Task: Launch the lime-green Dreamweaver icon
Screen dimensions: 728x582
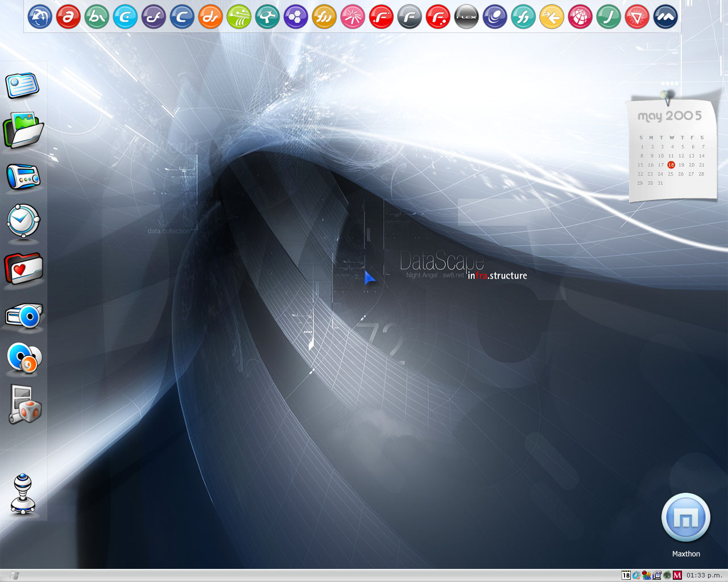Action: [x=239, y=17]
